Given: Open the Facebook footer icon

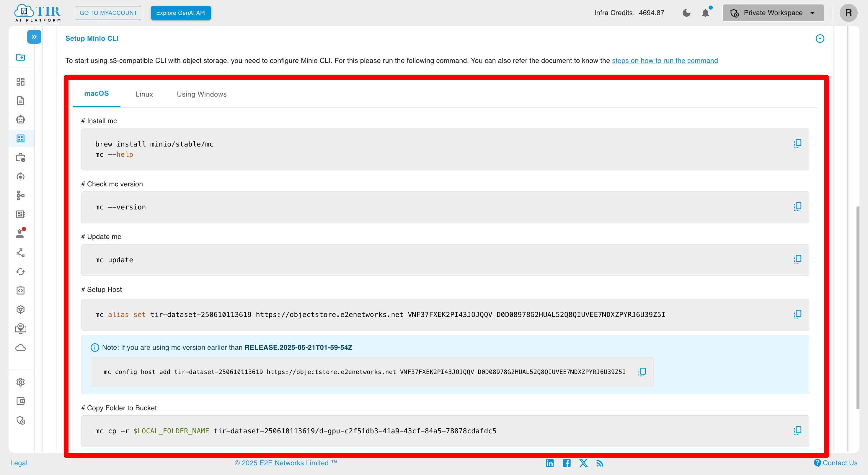Looking at the screenshot, I should coord(567,463).
